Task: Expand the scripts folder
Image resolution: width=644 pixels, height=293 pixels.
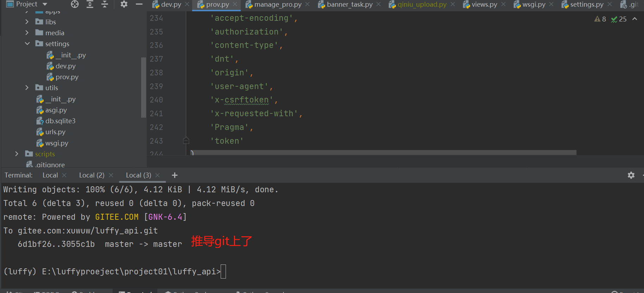Action: (17, 154)
